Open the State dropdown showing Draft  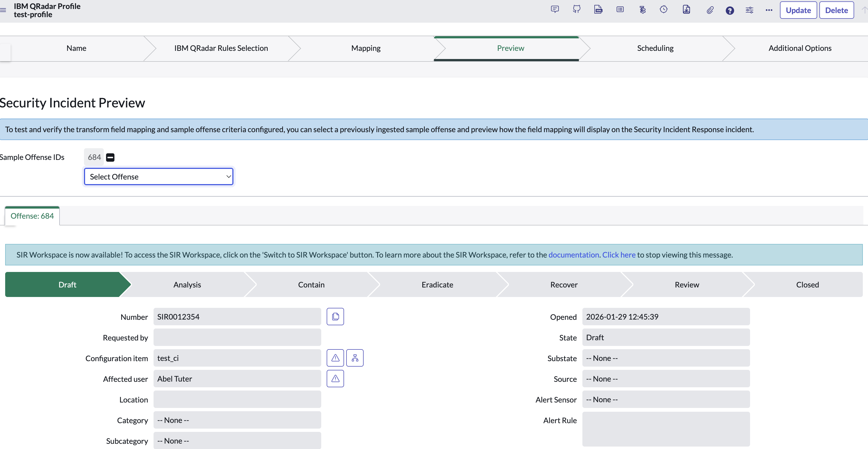tap(666, 337)
